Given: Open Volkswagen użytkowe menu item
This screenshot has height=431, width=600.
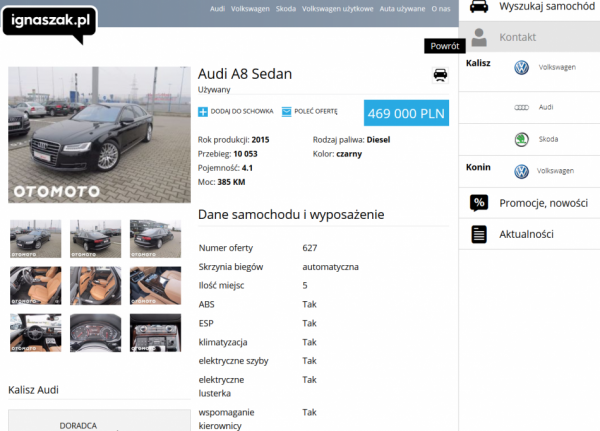Looking at the screenshot, I should pos(338,9).
